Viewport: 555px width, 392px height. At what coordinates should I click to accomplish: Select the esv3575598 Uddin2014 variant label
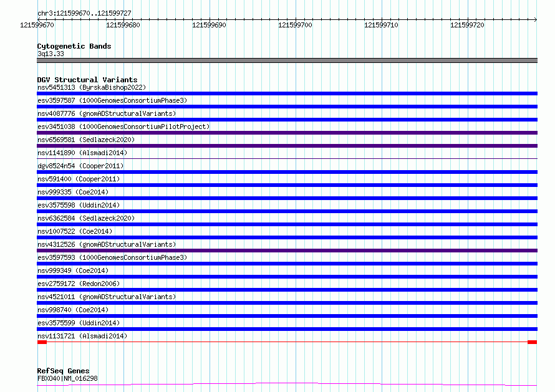click(77, 205)
